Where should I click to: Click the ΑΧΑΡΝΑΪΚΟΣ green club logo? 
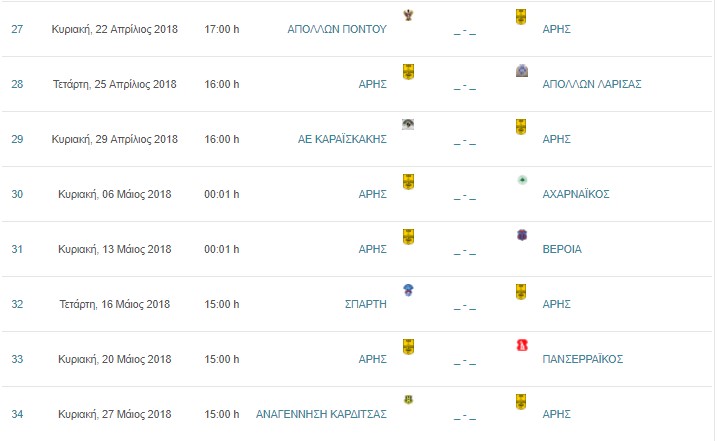pos(522,180)
